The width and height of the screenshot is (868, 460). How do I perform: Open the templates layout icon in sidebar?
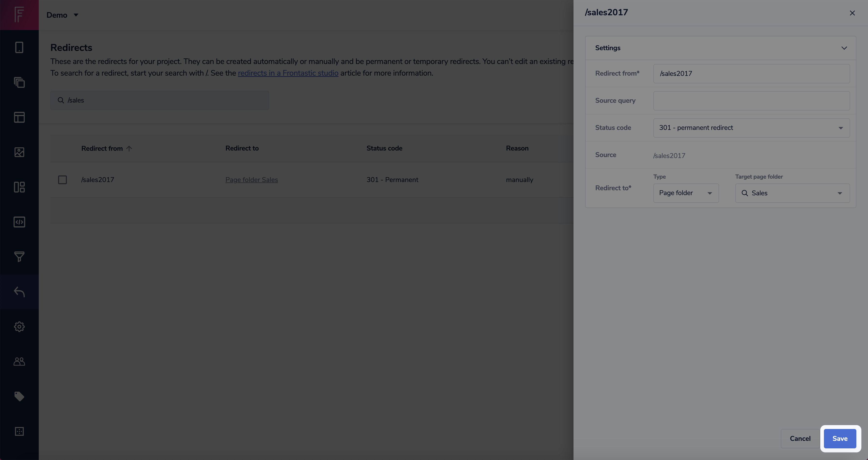pos(19,117)
